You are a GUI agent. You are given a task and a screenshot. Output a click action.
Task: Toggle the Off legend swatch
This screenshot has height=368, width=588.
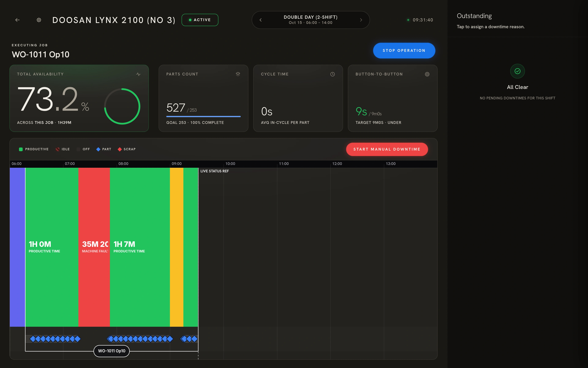(78, 149)
